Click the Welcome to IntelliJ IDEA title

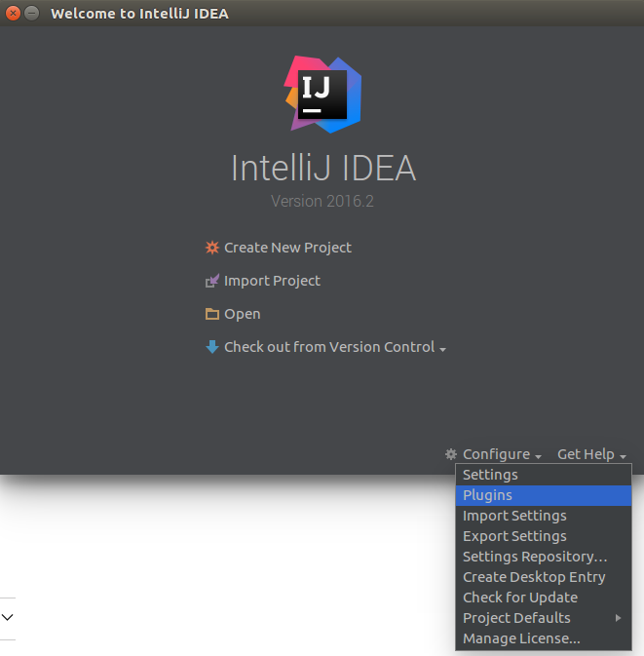tap(139, 14)
